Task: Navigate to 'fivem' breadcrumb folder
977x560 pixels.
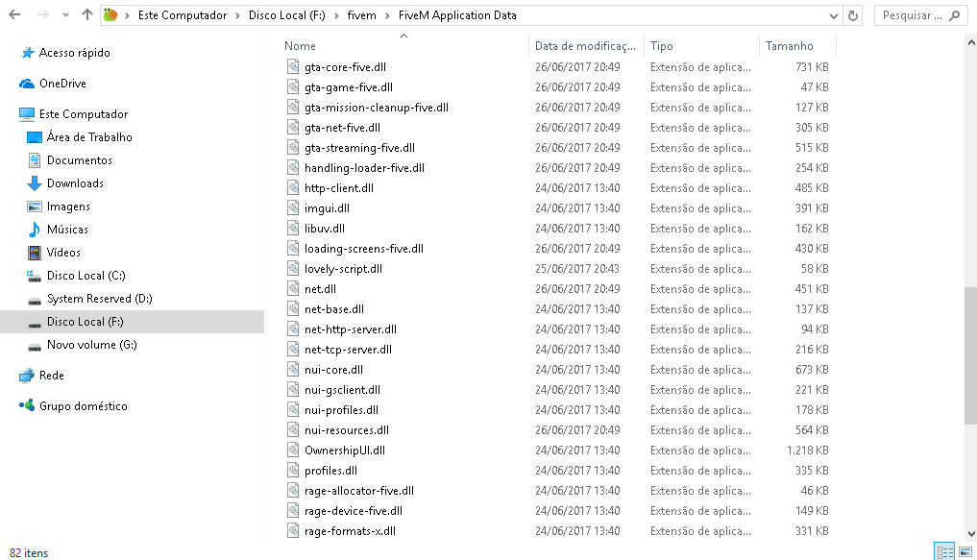Action: point(362,15)
